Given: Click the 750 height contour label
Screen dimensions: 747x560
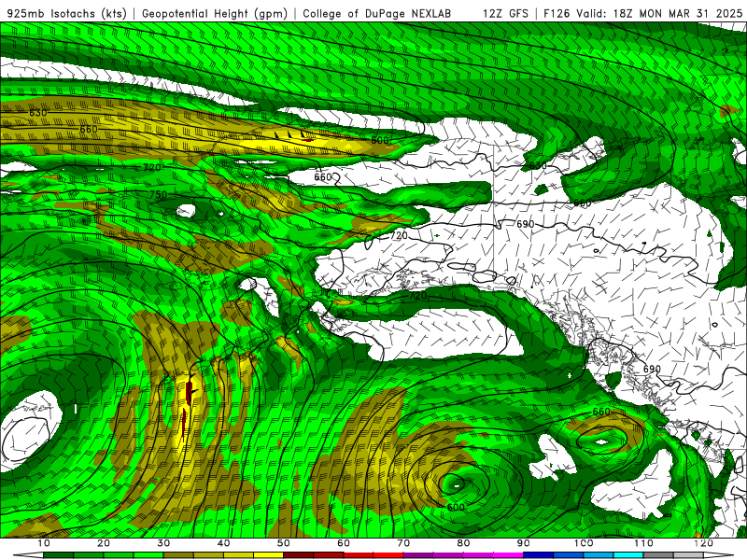Looking at the screenshot, I should click(x=158, y=195).
